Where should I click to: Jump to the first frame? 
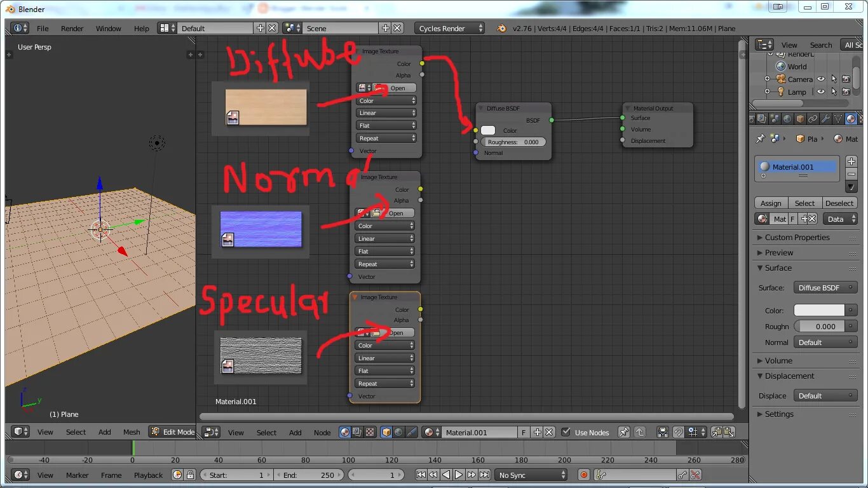(x=421, y=475)
